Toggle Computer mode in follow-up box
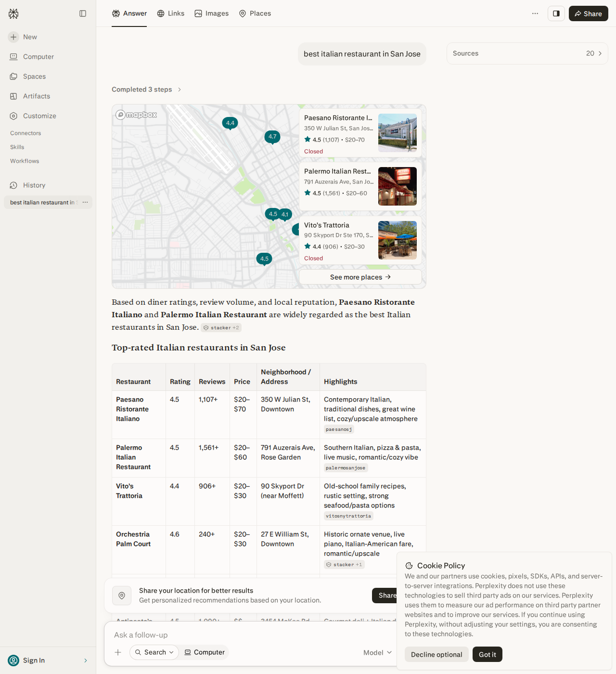 (205, 652)
